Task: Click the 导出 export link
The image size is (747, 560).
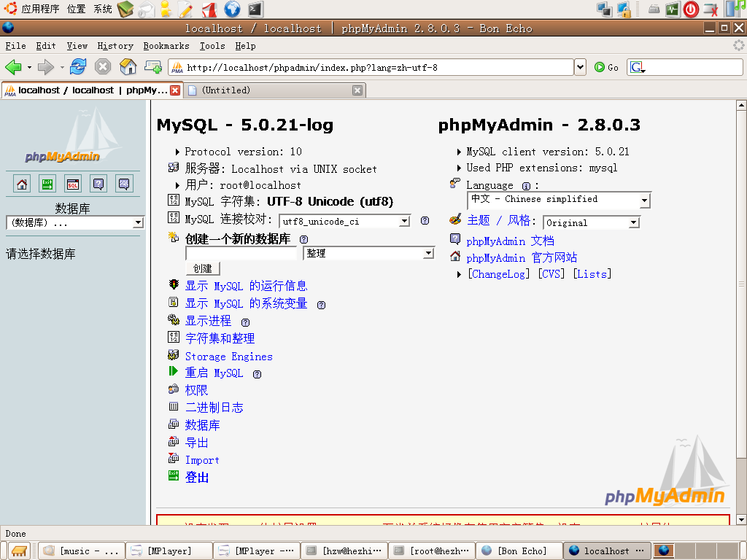Action: click(196, 443)
